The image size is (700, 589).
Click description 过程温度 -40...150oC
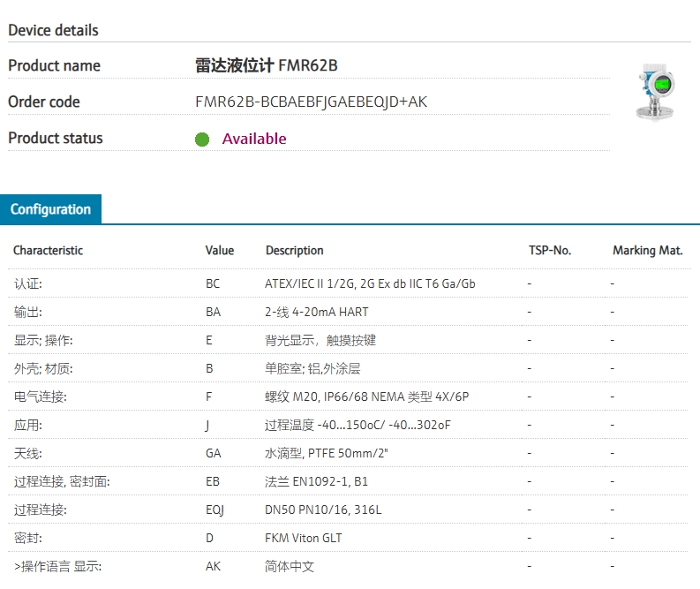(358, 425)
